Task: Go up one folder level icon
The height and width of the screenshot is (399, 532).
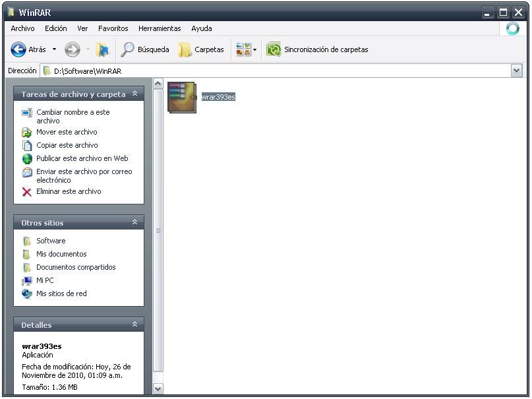Action: click(102, 49)
